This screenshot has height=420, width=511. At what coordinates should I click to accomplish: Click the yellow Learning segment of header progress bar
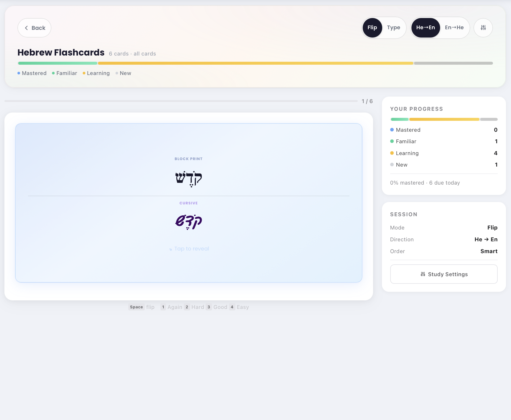click(x=255, y=63)
